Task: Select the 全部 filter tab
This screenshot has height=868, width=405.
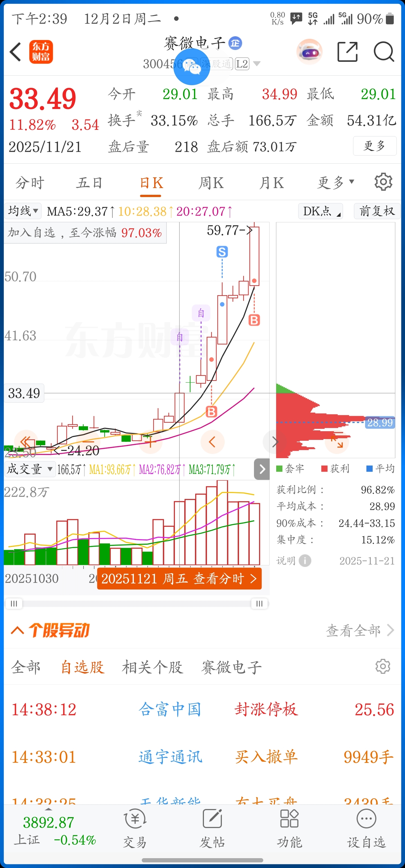Action: (x=26, y=667)
